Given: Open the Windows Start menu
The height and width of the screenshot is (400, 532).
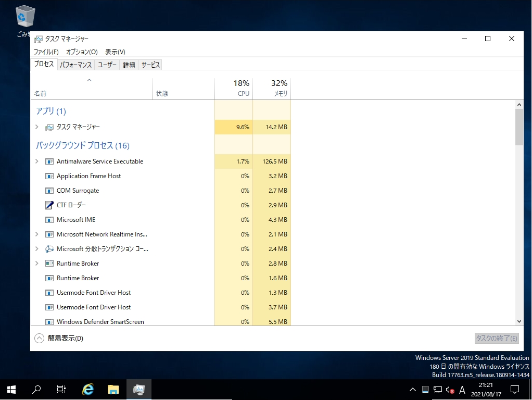Looking at the screenshot, I should pos(11,390).
